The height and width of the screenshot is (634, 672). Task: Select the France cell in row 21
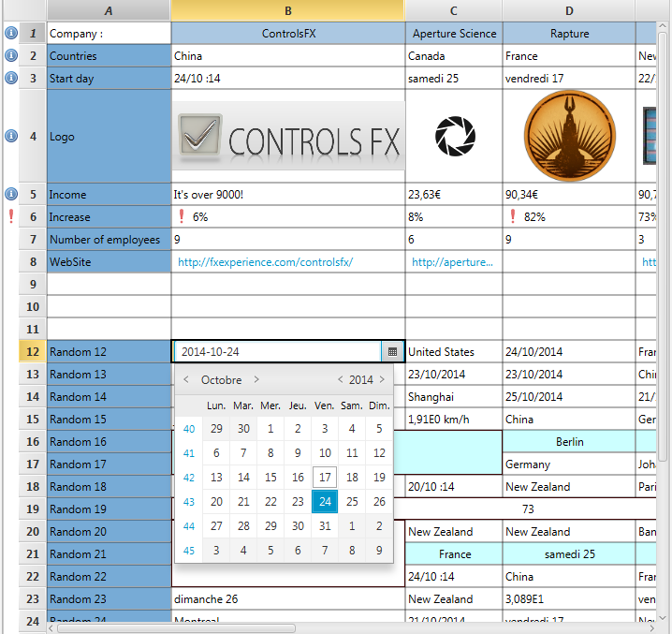click(x=454, y=553)
